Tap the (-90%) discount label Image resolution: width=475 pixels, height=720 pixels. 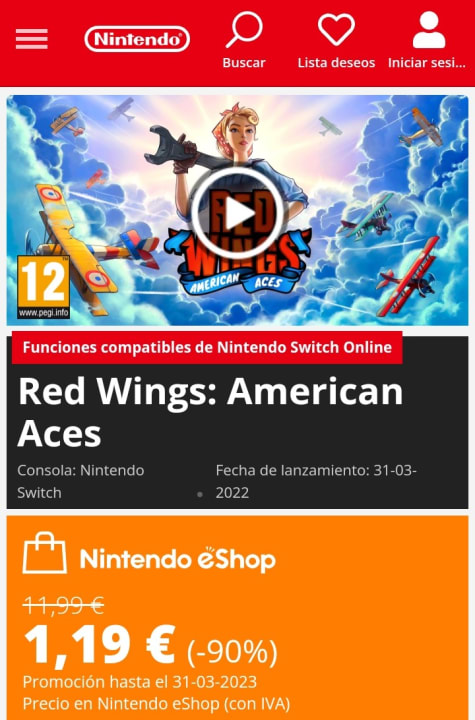[232, 652]
